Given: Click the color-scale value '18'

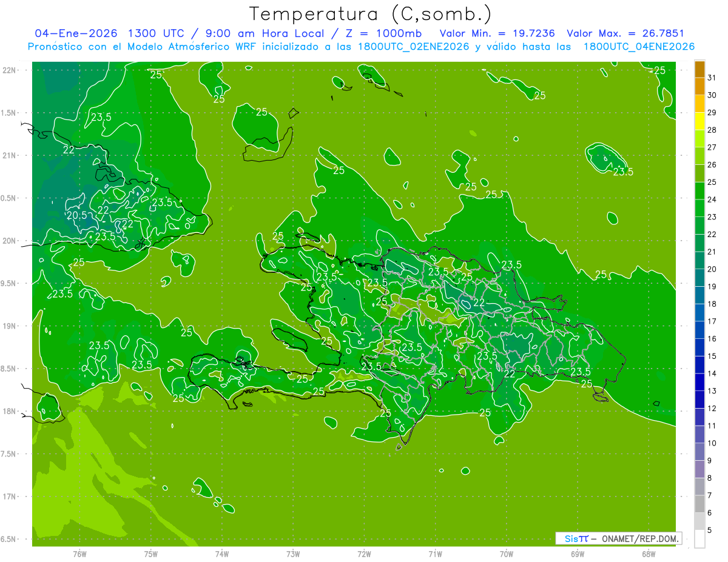Looking at the screenshot, I should point(712,304).
